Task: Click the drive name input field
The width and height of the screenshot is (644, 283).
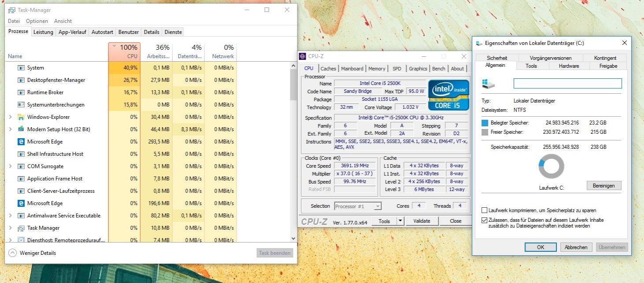Action: (x=568, y=84)
